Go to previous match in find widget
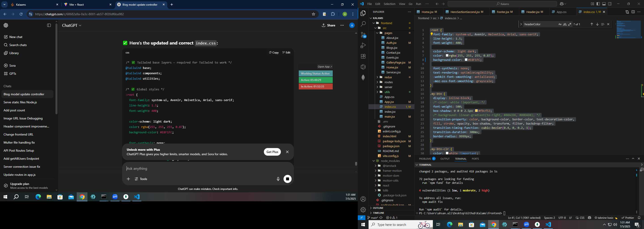The height and width of the screenshot is (229, 644). pos(591,24)
